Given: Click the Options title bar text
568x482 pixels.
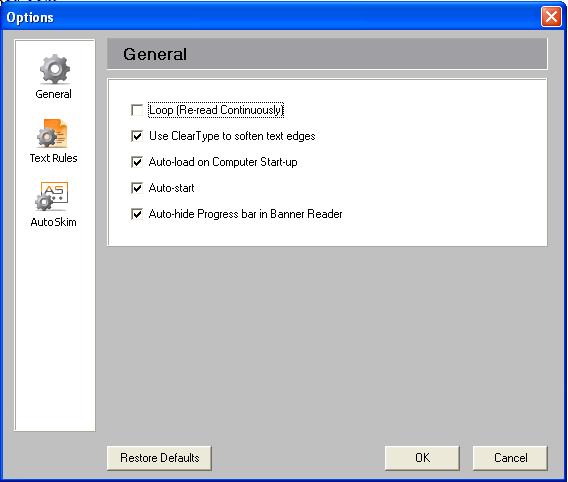Looking at the screenshot, I should pos(30,17).
